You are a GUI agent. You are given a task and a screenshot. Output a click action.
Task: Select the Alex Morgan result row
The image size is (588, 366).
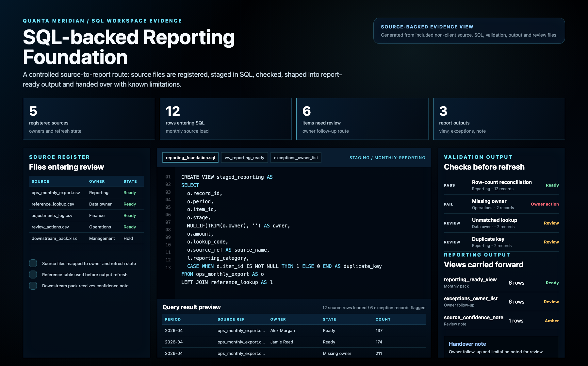tap(294, 331)
